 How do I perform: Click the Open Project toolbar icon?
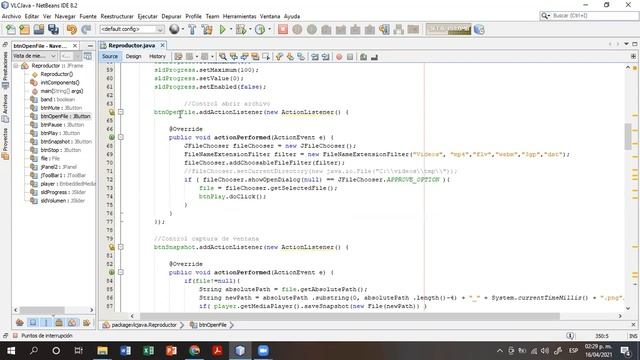tap(39, 29)
